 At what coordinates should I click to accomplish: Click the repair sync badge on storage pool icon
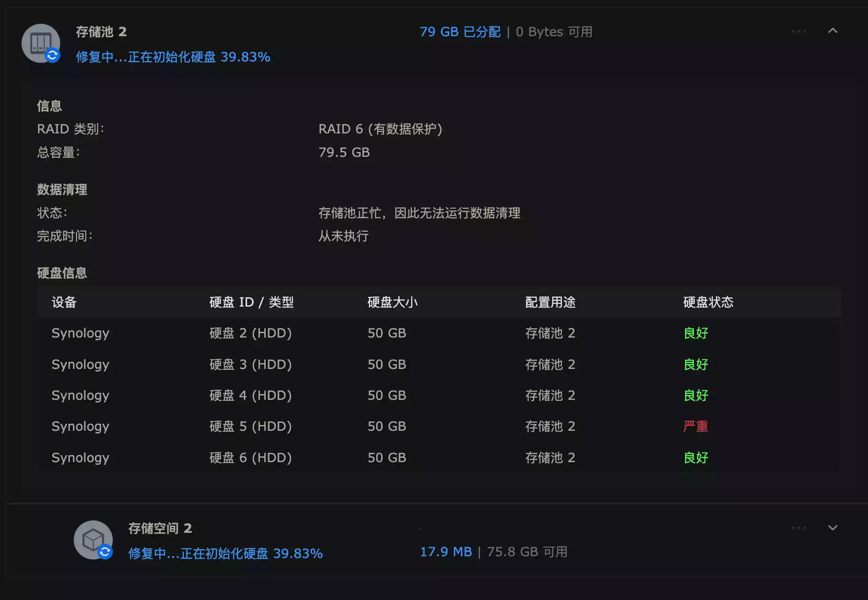pyautogui.click(x=53, y=55)
